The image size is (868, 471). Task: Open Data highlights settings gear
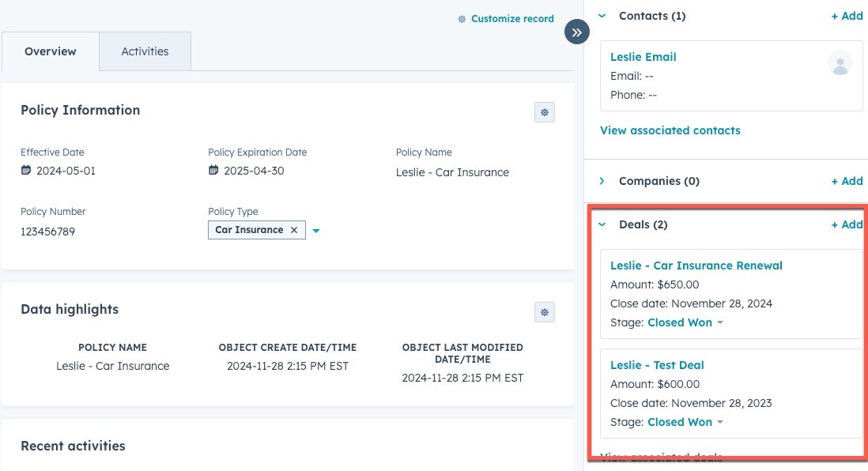[544, 312]
